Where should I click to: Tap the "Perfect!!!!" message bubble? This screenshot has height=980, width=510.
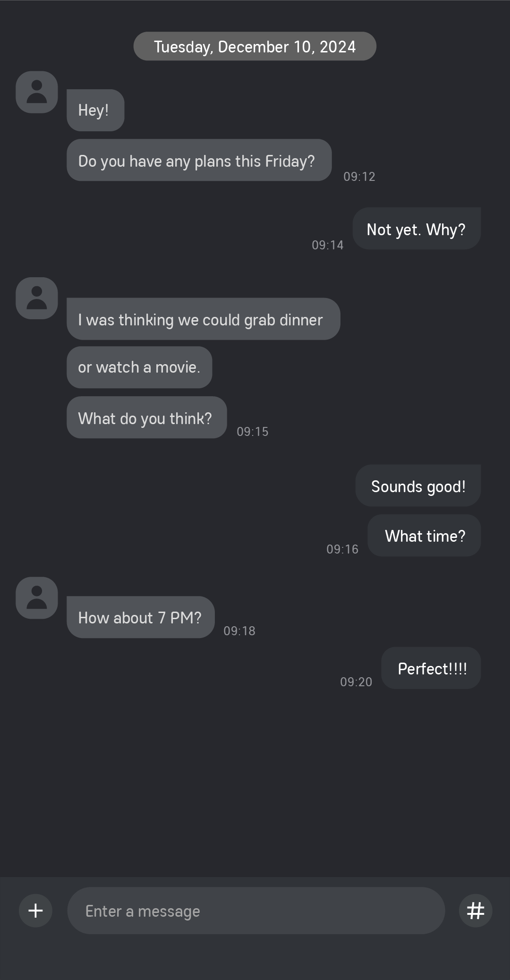(431, 668)
